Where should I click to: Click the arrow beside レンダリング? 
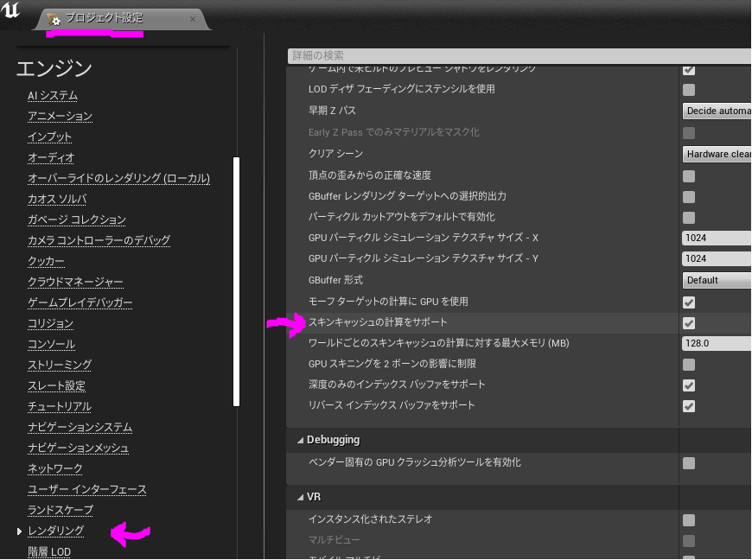(19, 531)
